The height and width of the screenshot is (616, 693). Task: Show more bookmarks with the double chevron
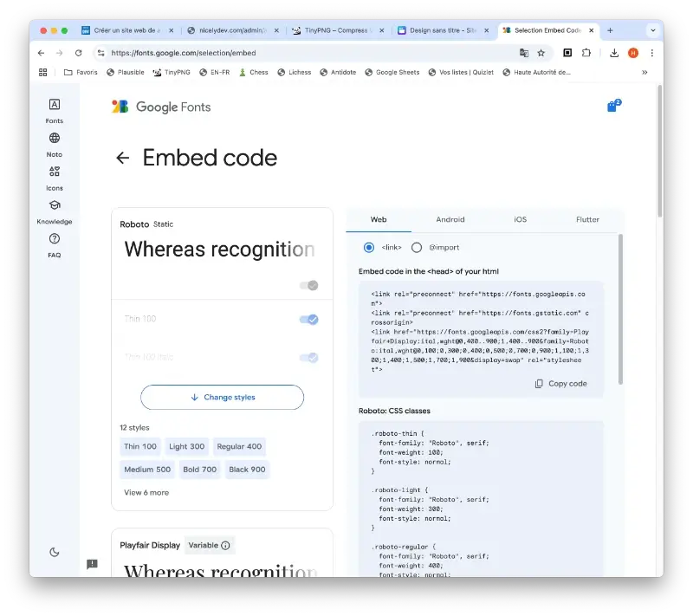pos(644,73)
